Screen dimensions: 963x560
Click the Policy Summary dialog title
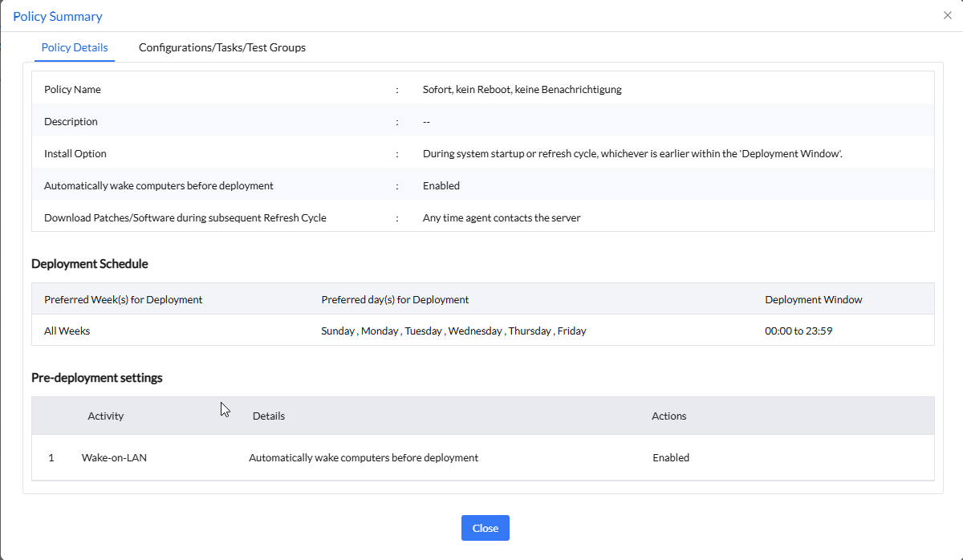58,16
